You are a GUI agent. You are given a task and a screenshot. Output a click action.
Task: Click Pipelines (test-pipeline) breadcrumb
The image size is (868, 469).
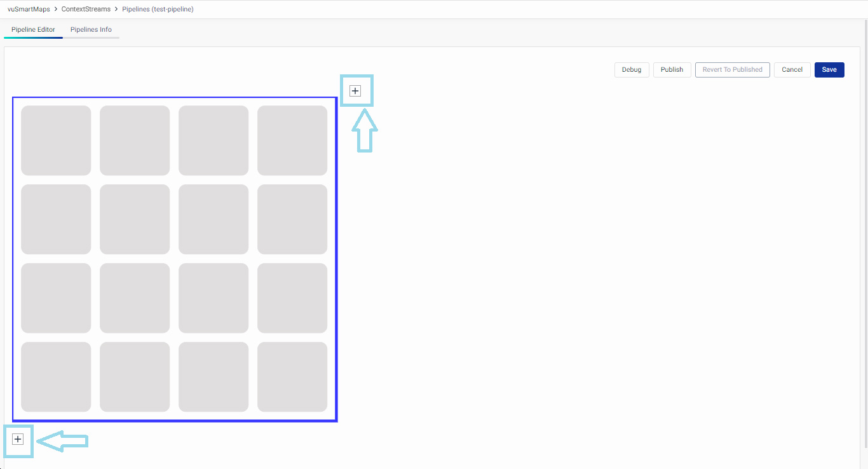[158, 10]
